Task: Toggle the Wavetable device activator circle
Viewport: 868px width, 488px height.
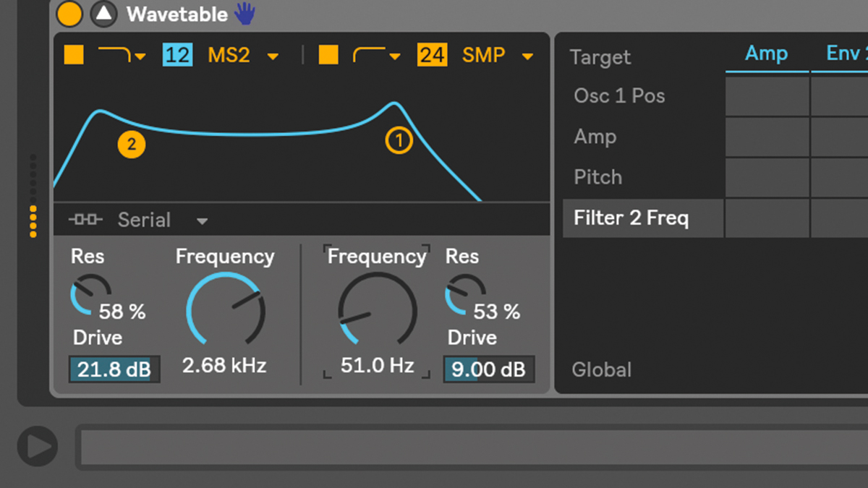Action: click(x=69, y=14)
